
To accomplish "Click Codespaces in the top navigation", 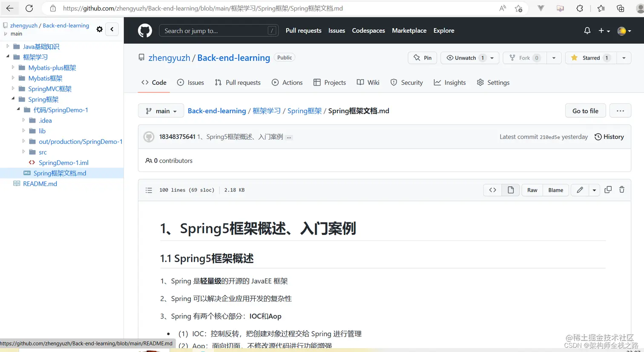I will pos(368,31).
